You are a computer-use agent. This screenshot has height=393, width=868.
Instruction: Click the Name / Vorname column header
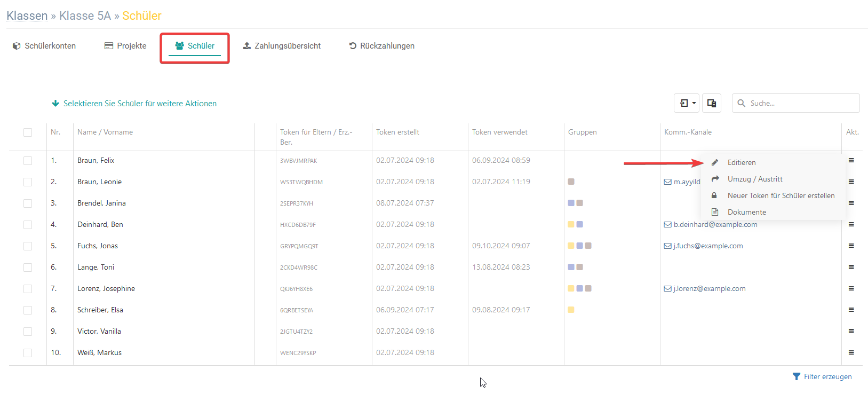[x=105, y=132]
